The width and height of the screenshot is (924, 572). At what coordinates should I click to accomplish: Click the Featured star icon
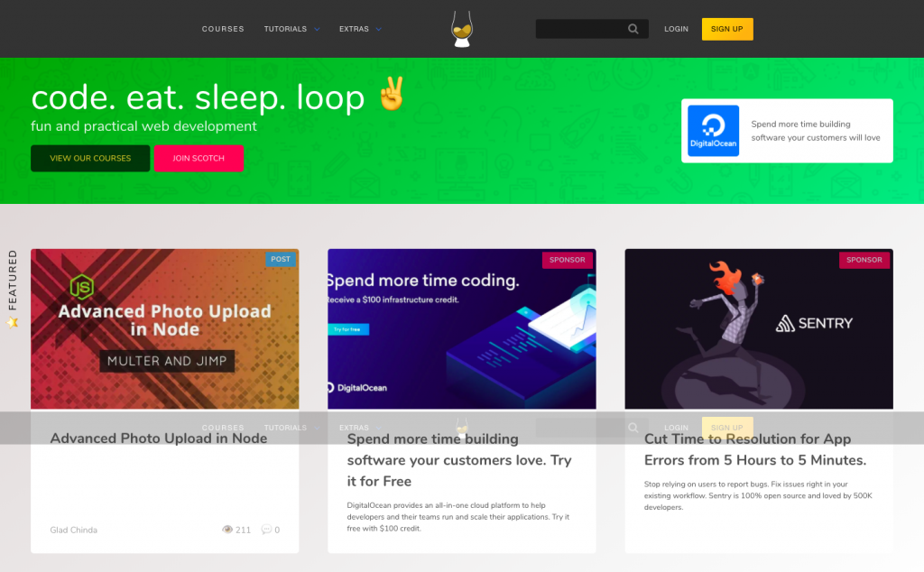[13, 322]
